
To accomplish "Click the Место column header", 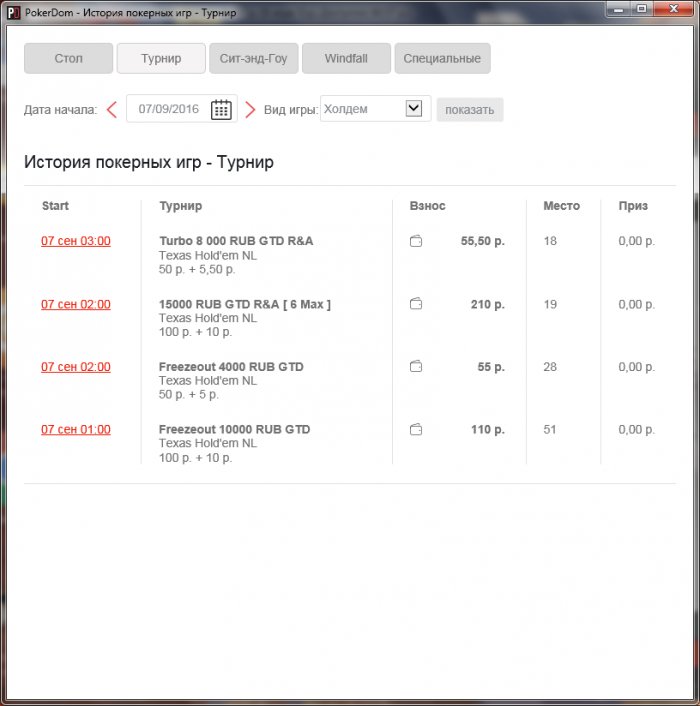I will pos(561,206).
